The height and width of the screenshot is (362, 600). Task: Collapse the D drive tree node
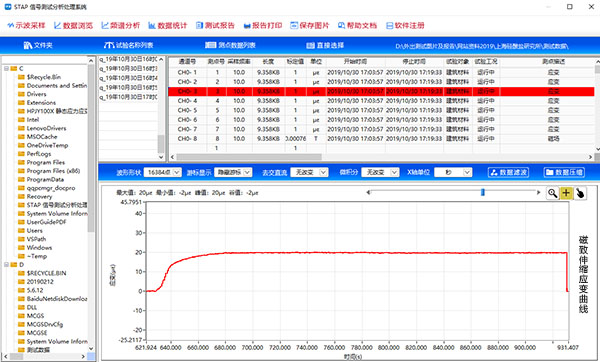tap(7, 264)
